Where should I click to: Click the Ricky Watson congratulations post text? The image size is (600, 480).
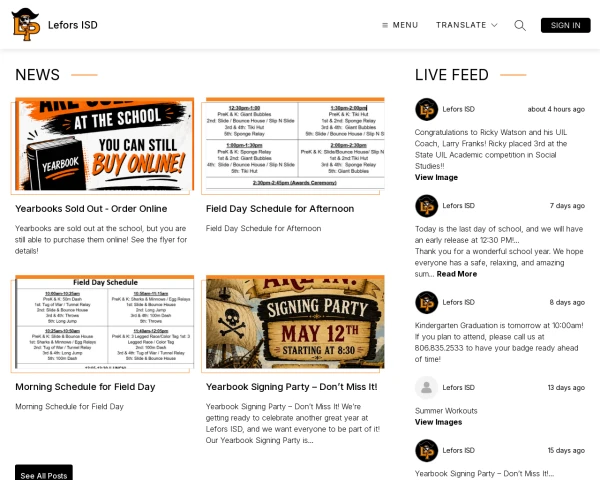pyautogui.click(x=491, y=149)
